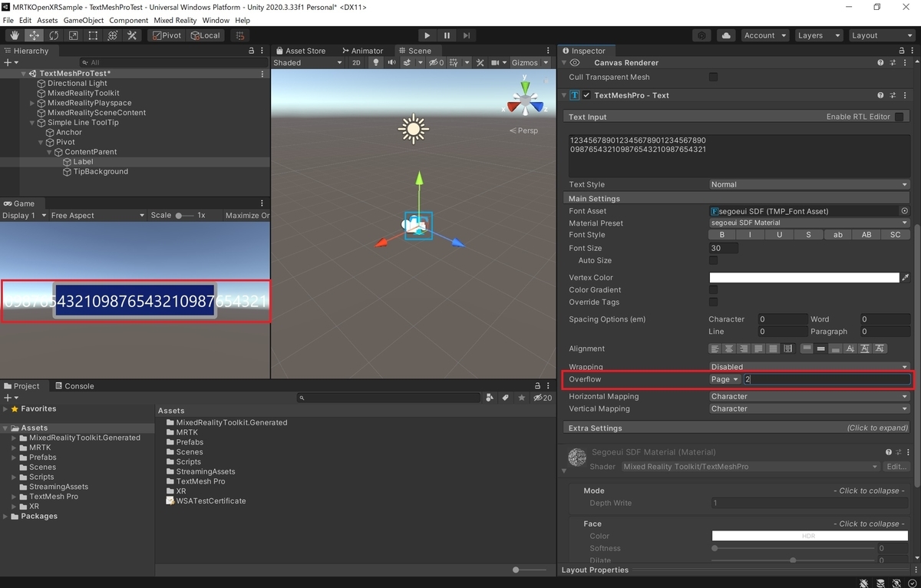Open the Mixed Reality menu
The height and width of the screenshot is (588, 921).
(x=175, y=20)
